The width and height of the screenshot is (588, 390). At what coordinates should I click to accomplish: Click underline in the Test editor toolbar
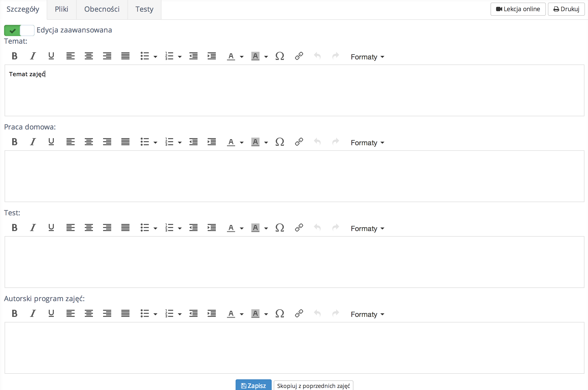click(51, 227)
